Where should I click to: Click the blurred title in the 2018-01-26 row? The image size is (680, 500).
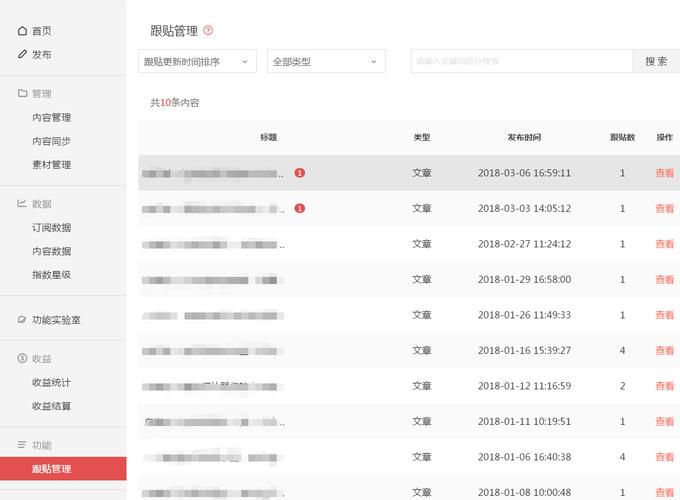pos(213,316)
